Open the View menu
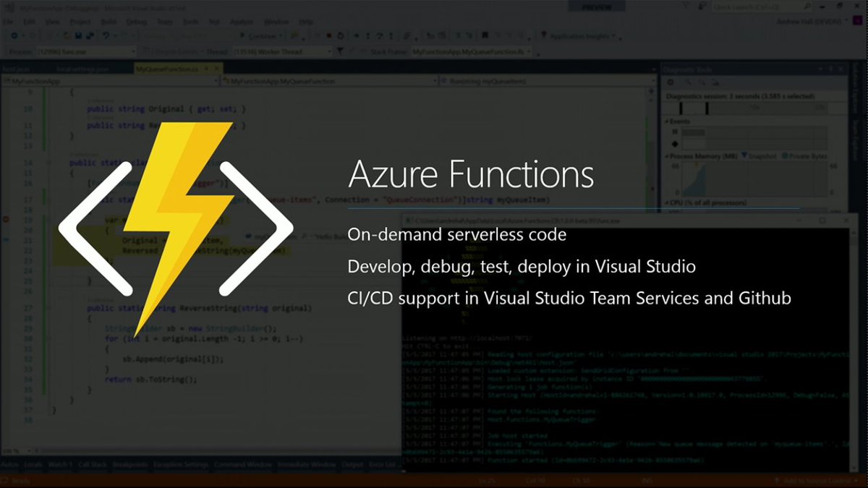 (x=52, y=22)
